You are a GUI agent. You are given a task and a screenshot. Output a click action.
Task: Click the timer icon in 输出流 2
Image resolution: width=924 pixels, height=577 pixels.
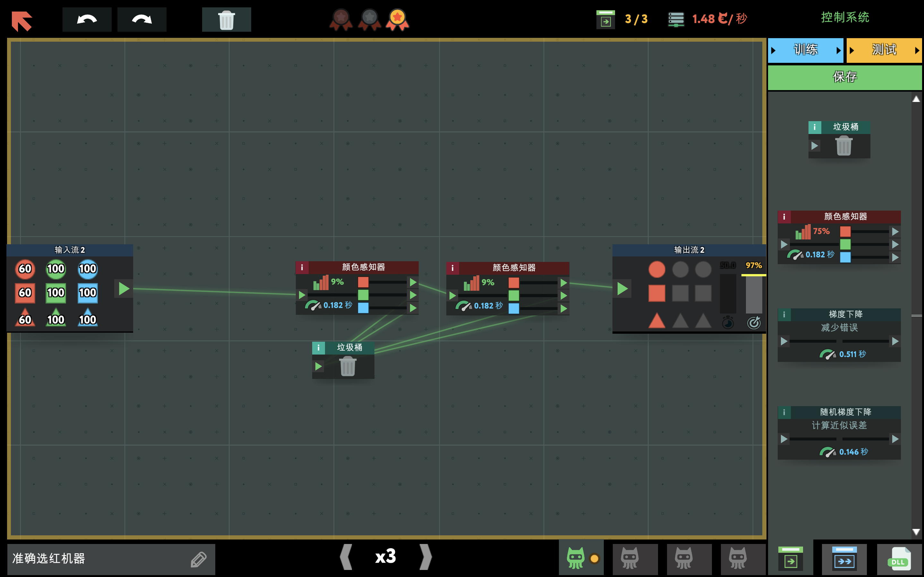728,323
